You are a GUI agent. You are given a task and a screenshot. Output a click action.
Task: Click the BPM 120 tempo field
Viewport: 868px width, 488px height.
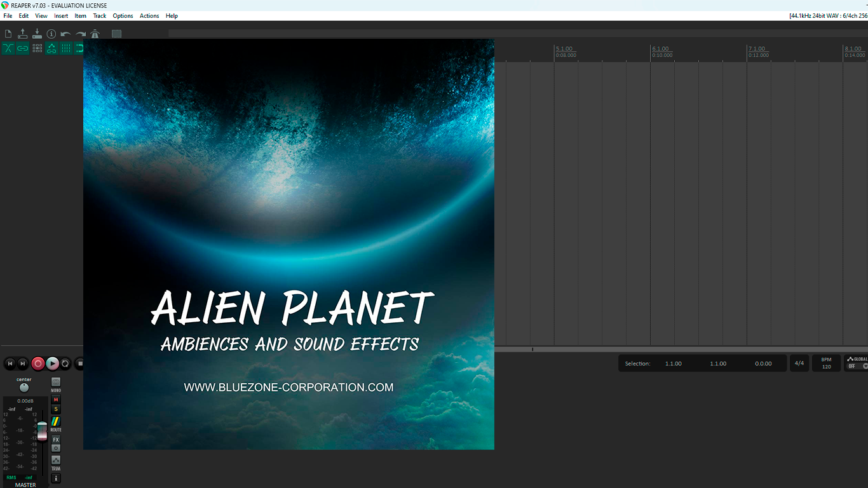coord(826,363)
